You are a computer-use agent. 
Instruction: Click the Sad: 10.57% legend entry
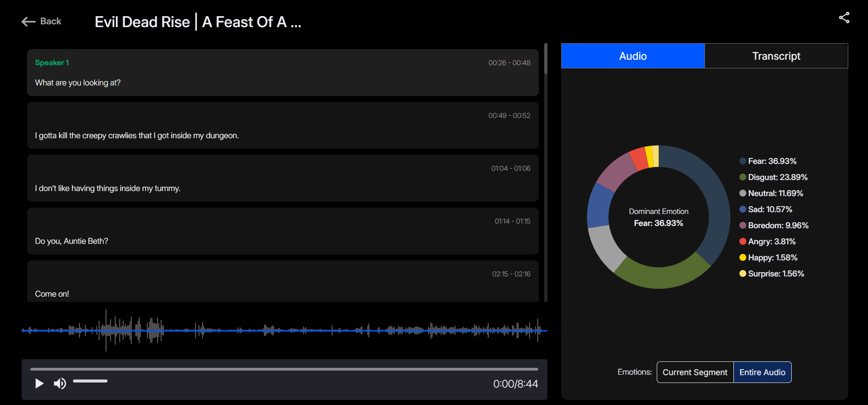(766, 209)
